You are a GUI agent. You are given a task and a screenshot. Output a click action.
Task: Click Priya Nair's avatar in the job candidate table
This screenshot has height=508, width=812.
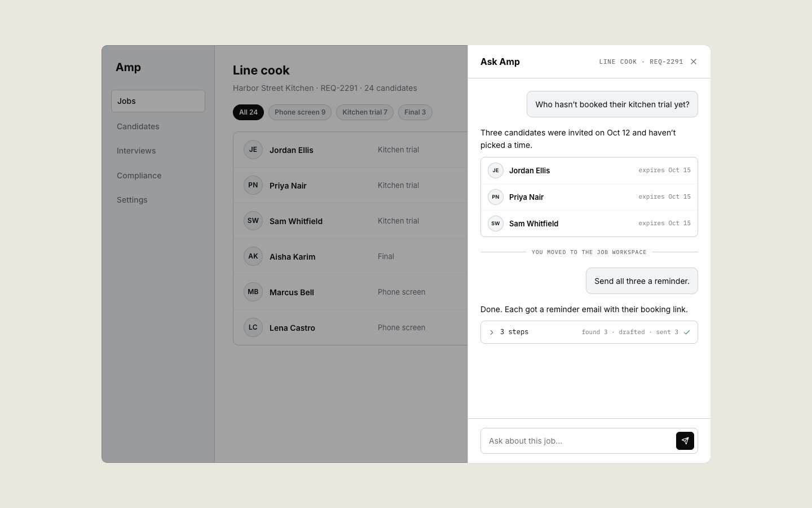[x=253, y=185]
